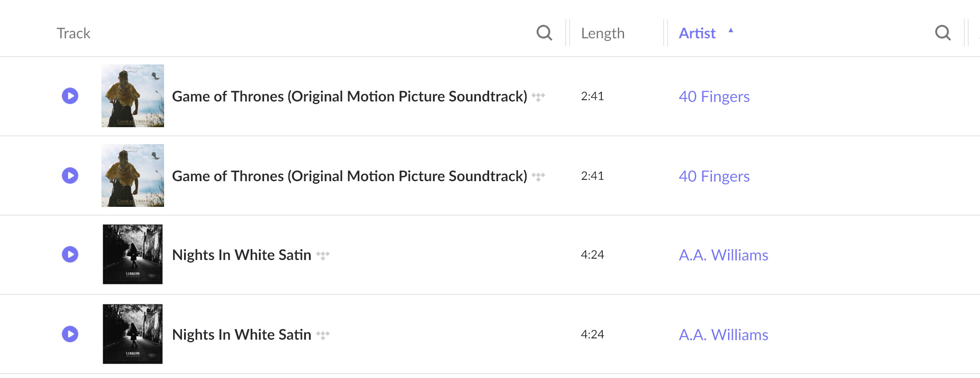Open the 40 Fingers artist link in second row
Image resolution: width=980 pixels, height=378 pixels.
pos(714,176)
